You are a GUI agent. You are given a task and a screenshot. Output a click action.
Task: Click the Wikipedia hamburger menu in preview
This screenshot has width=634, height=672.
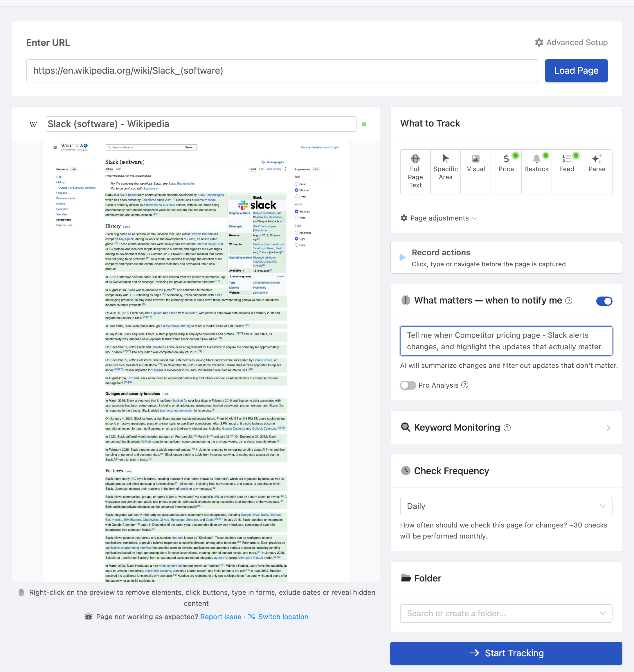click(55, 147)
